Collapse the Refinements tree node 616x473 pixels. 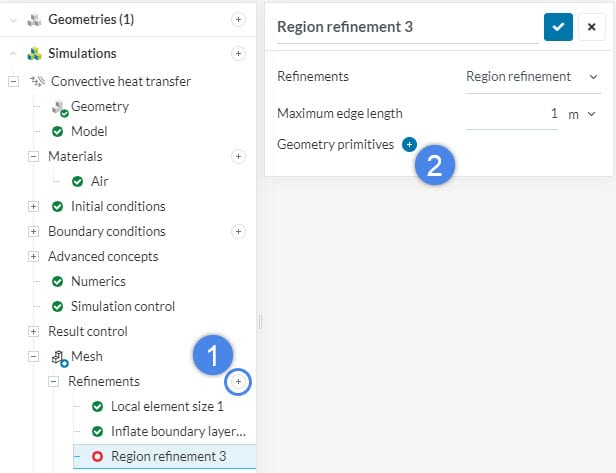coord(54,381)
